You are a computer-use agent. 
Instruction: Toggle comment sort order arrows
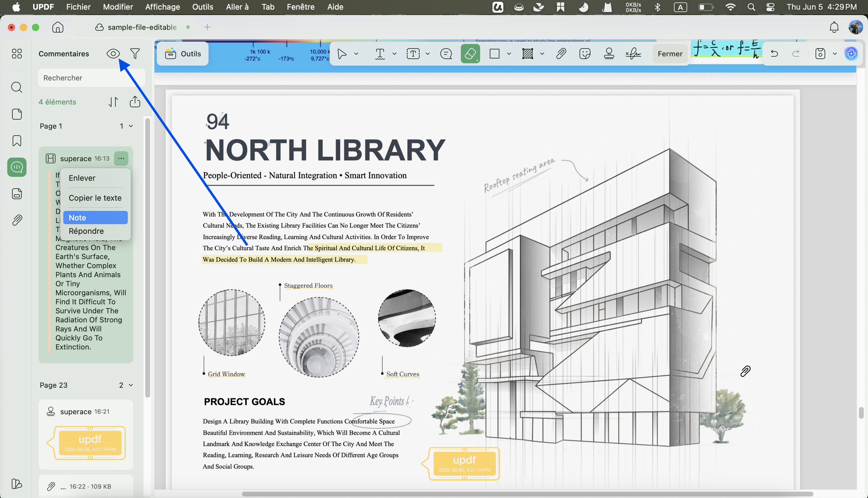click(113, 102)
